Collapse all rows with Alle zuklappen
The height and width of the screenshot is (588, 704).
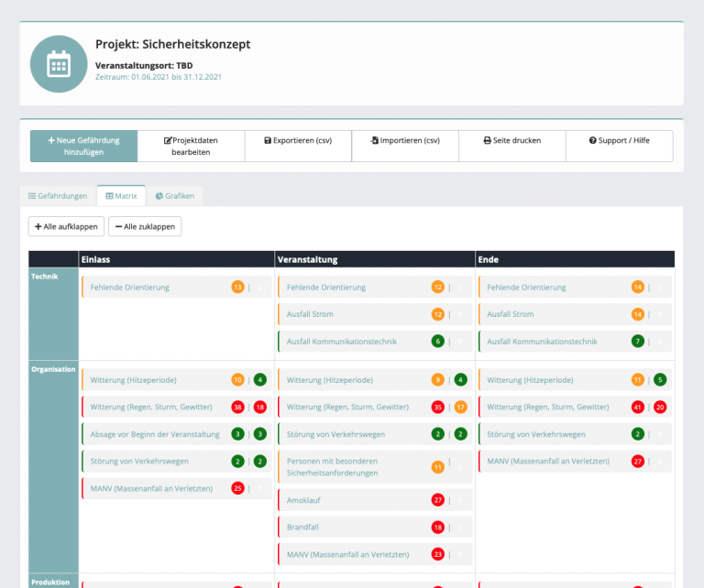point(145,226)
